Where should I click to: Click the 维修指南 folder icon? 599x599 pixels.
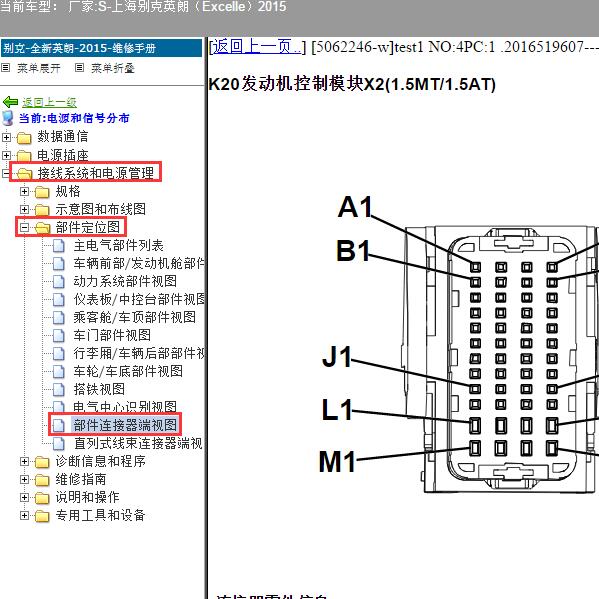pos(42,480)
